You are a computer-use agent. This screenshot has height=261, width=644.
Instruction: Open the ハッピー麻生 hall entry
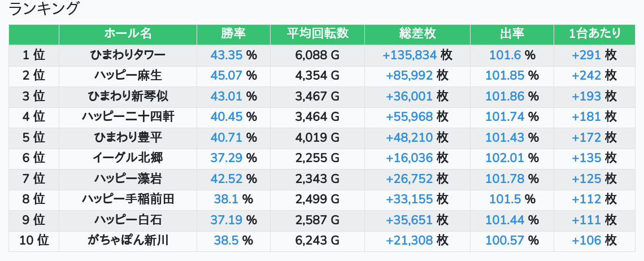(128, 76)
